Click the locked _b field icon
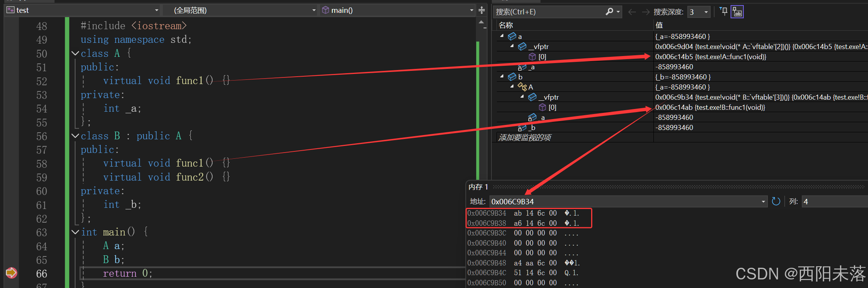868x288 pixels. point(522,128)
